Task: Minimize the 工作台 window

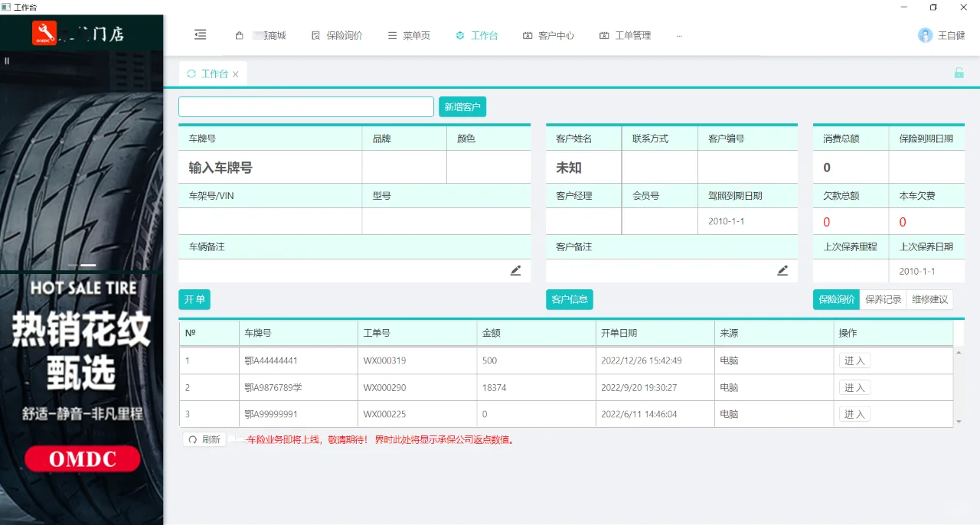Action: (903, 7)
